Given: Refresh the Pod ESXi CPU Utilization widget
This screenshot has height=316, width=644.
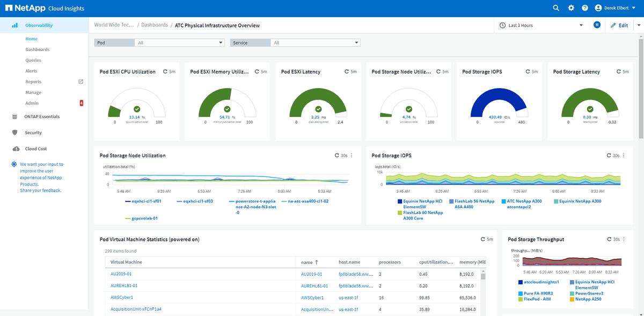Looking at the screenshot, I should coord(165,71).
